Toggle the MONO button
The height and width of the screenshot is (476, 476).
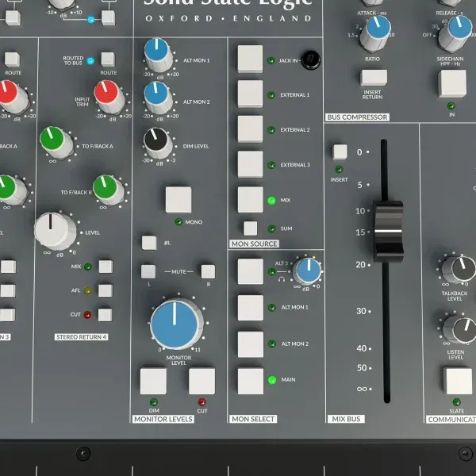pos(178,200)
